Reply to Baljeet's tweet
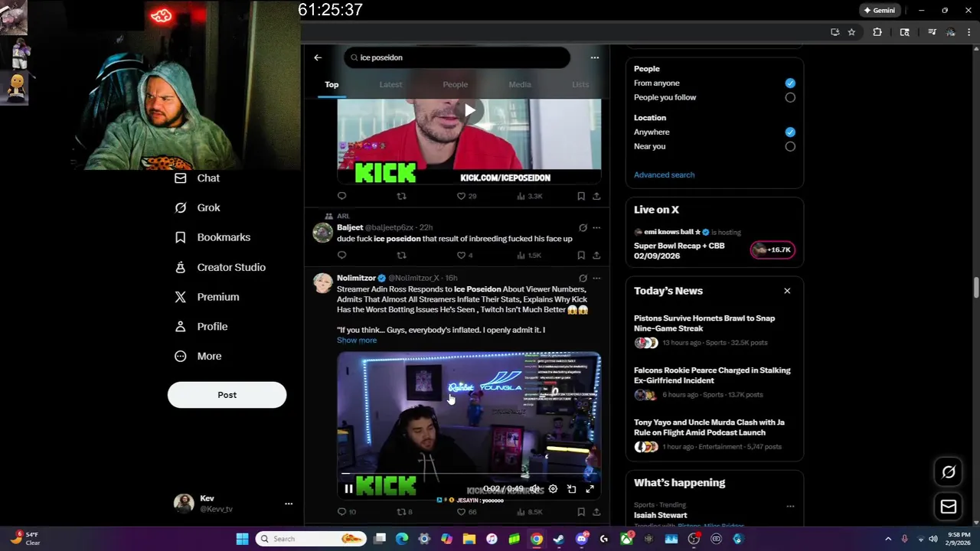This screenshot has height=551, width=980. (x=342, y=255)
